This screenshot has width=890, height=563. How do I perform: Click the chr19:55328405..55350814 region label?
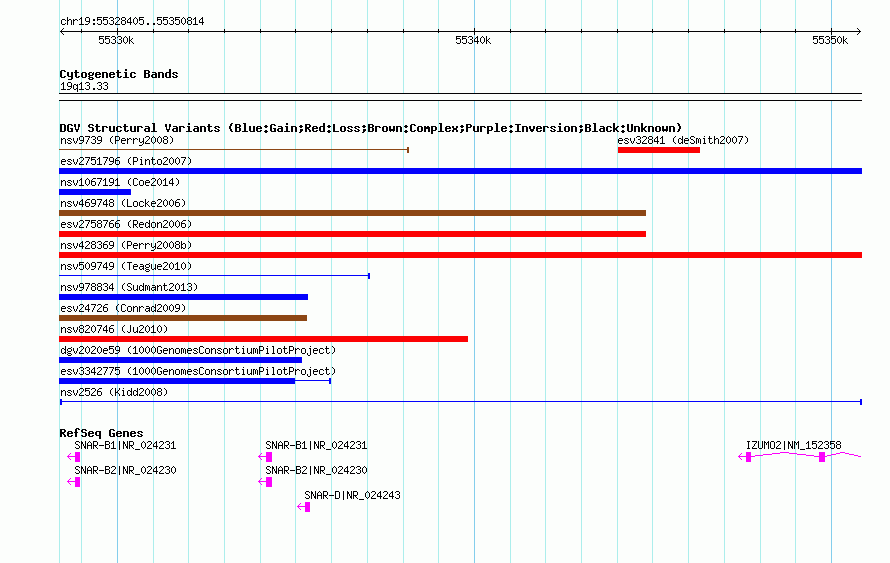pos(132,22)
